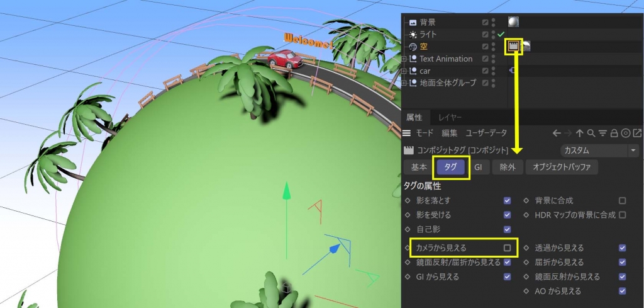644x308 pixels.
Task: Toggle the ライト enable checkmark
Action: pyautogui.click(x=500, y=35)
